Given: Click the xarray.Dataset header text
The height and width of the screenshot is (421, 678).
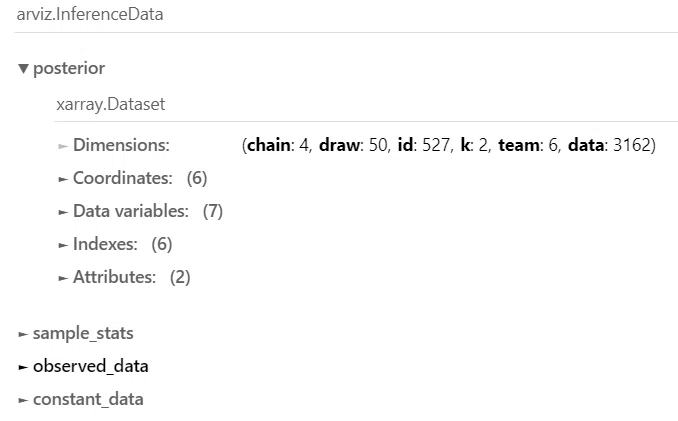Looking at the screenshot, I should click(x=111, y=104).
